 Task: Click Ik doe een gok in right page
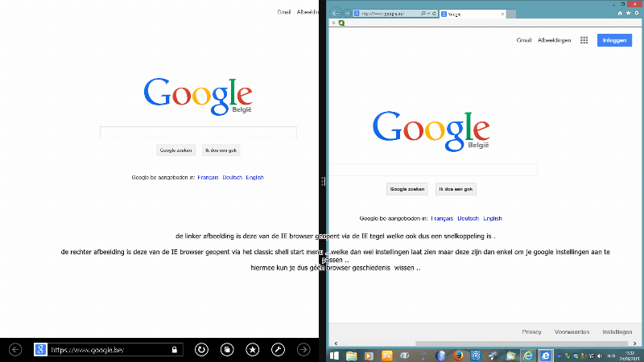click(x=456, y=189)
